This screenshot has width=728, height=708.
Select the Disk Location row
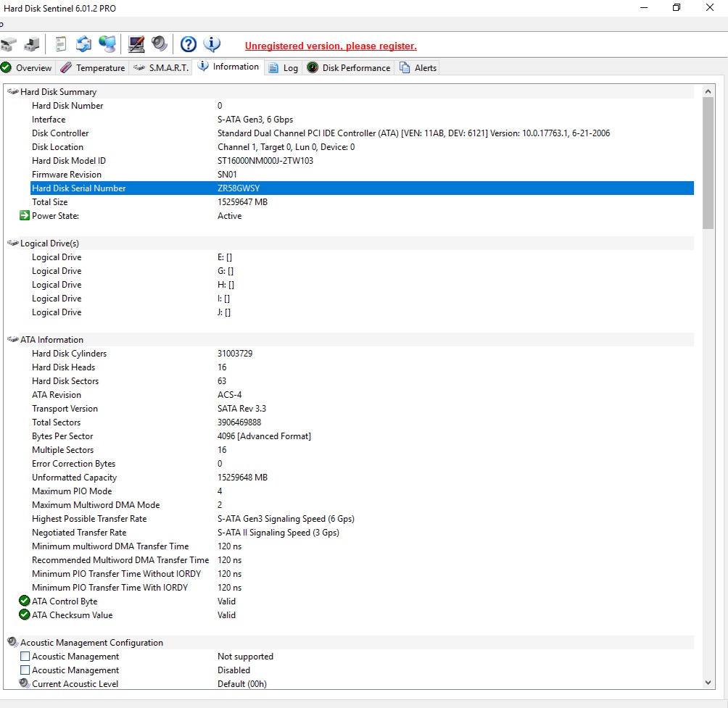click(x=362, y=147)
